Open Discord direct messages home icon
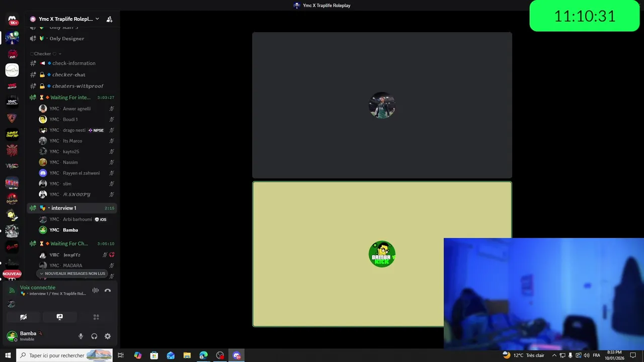The image size is (644, 362). (12, 20)
